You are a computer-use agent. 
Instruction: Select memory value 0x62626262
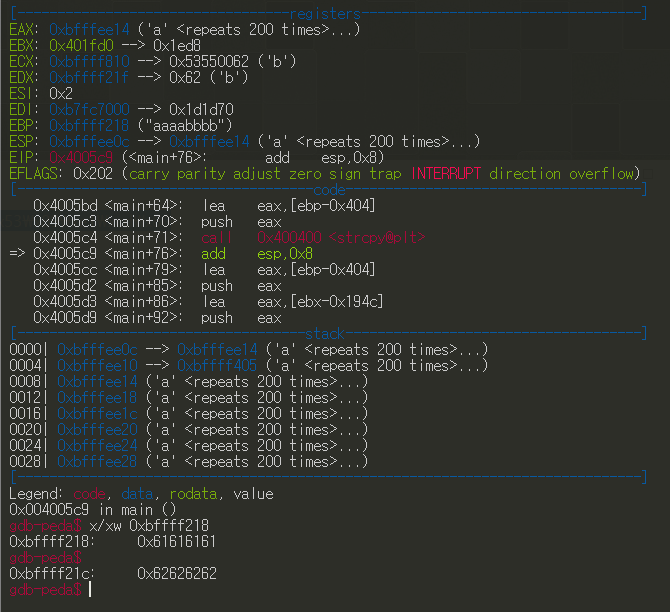[177, 574]
